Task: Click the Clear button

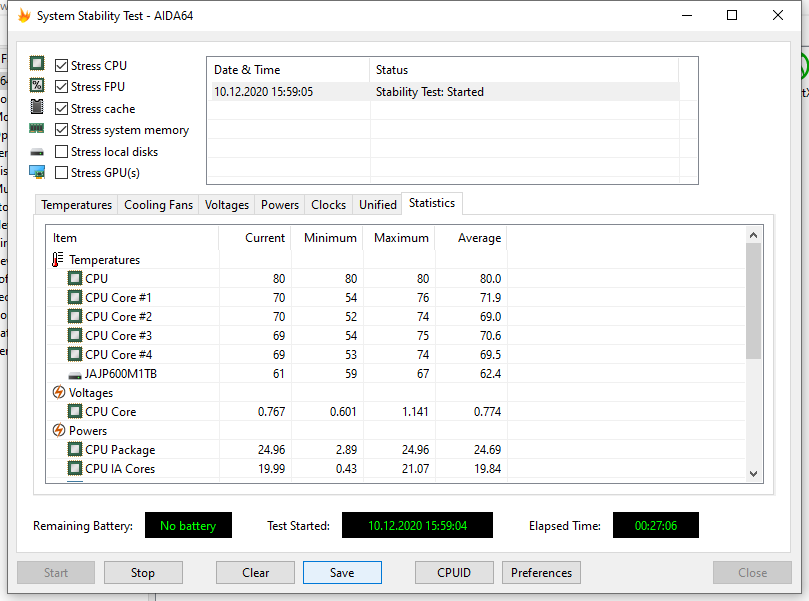Action: click(x=255, y=573)
